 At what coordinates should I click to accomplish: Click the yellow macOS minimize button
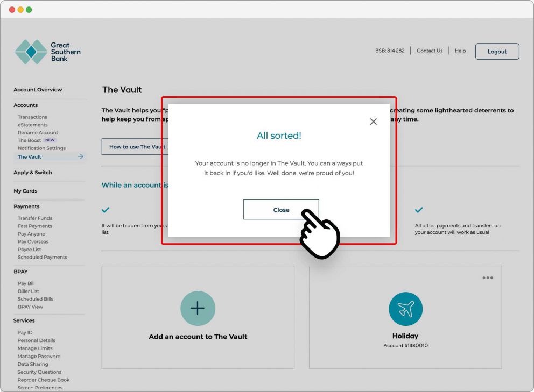point(20,10)
